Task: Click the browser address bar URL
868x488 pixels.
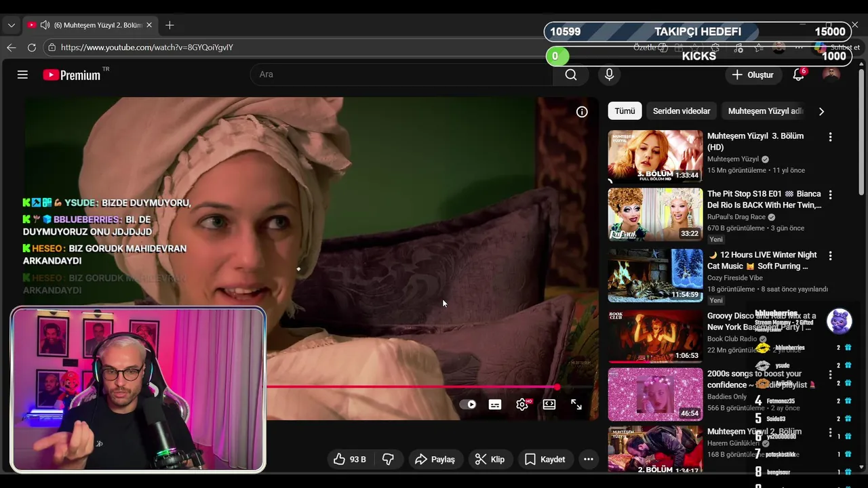Action: 146,47
